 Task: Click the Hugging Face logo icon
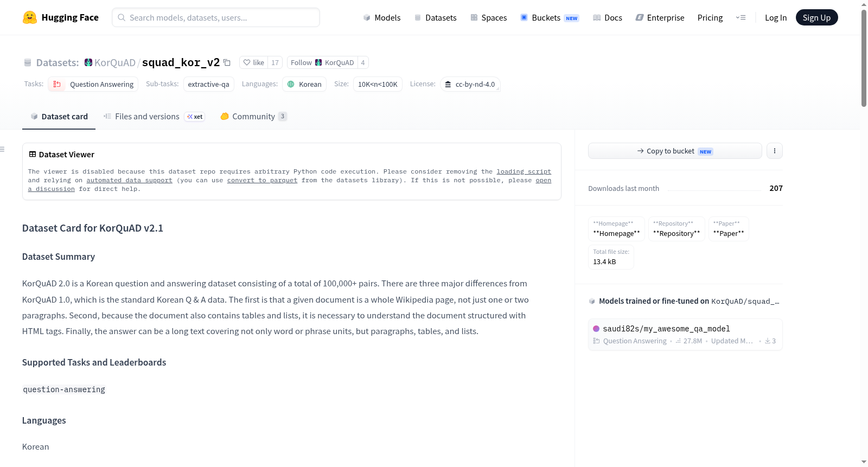(30, 17)
